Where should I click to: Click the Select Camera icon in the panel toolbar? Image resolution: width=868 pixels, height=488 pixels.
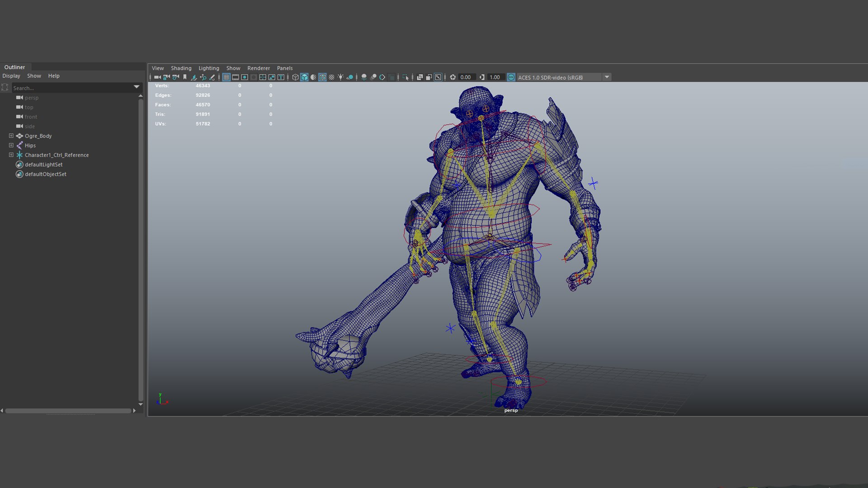coord(157,77)
